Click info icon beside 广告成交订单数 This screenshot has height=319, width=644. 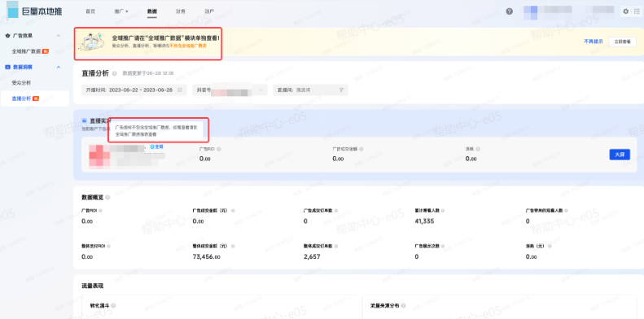(336, 211)
